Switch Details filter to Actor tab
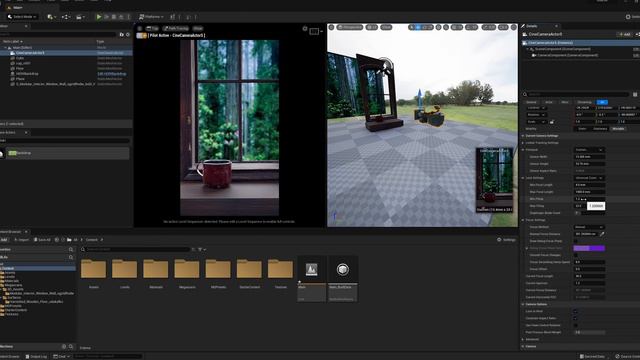Screen dimensions: 640x360 (549, 102)
